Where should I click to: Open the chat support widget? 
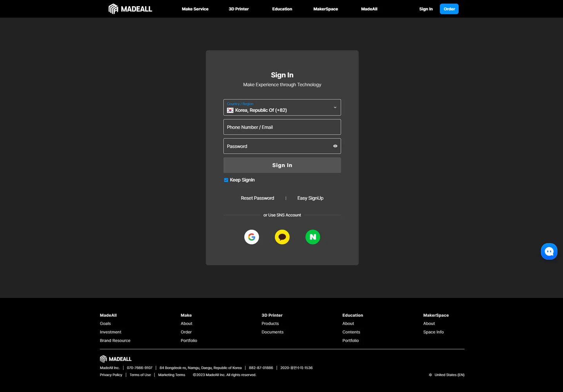(549, 251)
